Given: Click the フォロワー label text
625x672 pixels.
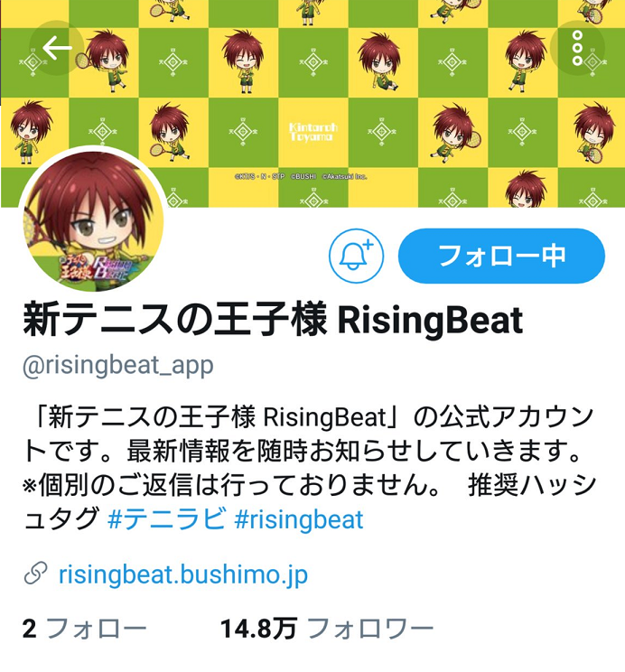Looking at the screenshot, I should 371,630.
